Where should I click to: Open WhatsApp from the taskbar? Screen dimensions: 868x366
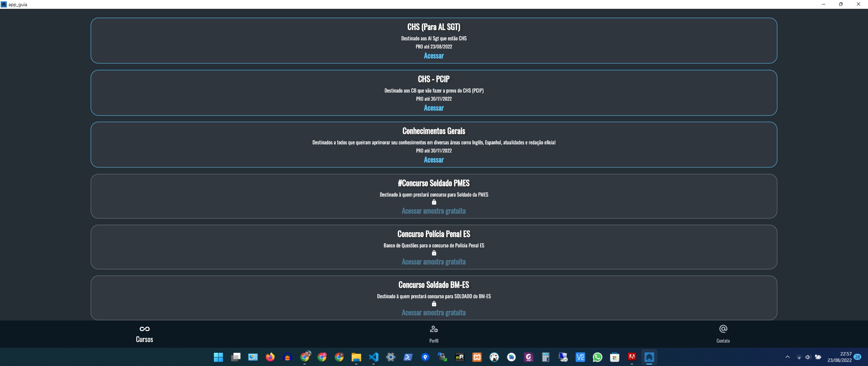(597, 357)
